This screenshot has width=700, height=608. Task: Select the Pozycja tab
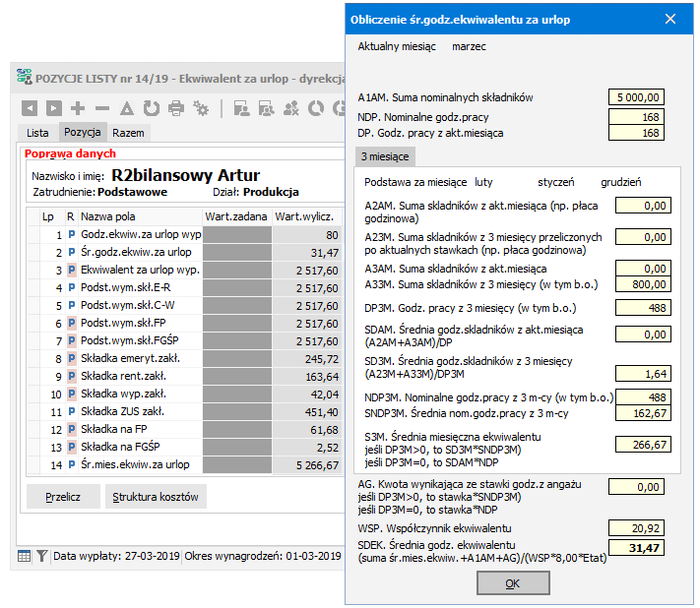click(83, 132)
